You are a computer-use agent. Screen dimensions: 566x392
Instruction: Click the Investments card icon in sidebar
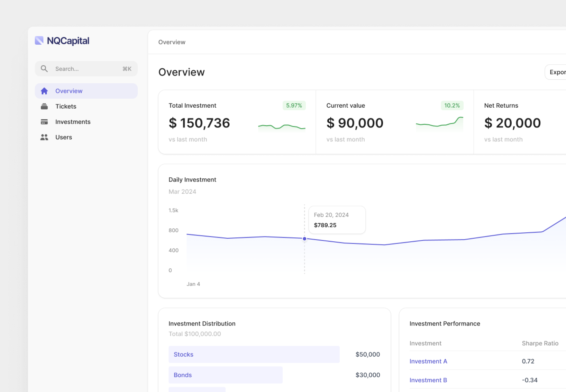[44, 122]
